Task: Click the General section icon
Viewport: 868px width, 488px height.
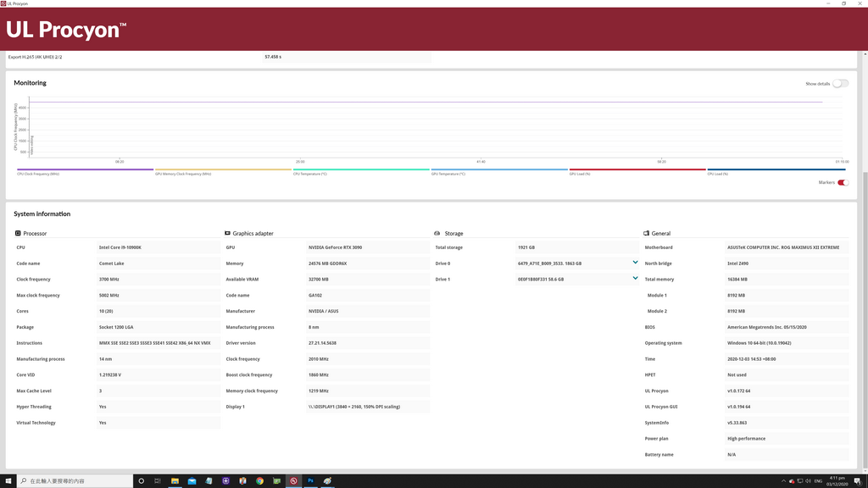Action: pyautogui.click(x=646, y=234)
